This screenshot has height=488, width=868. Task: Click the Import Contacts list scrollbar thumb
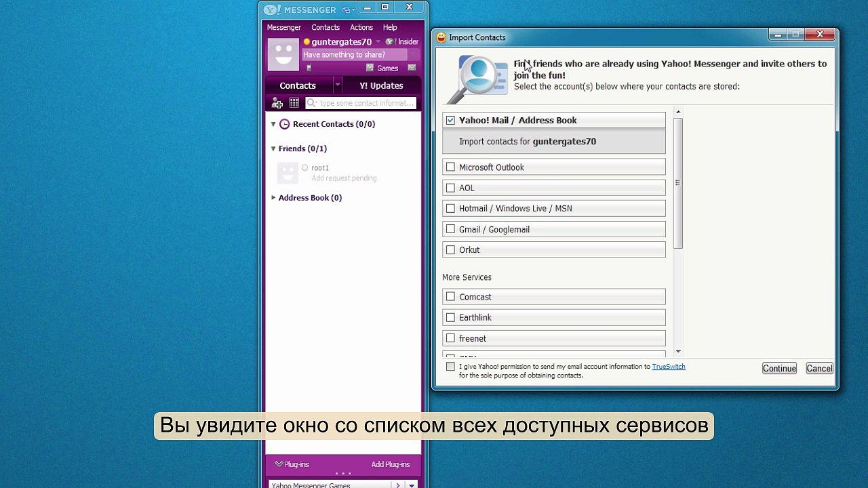678,183
